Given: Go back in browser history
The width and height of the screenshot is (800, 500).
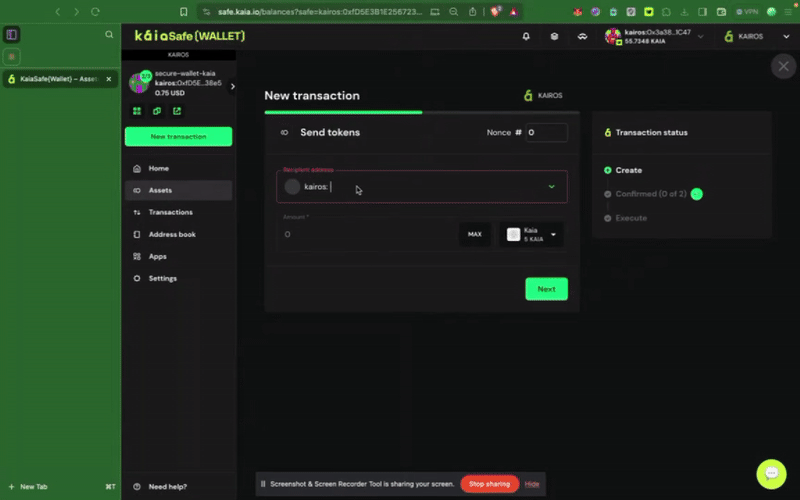Looking at the screenshot, I should [58, 12].
